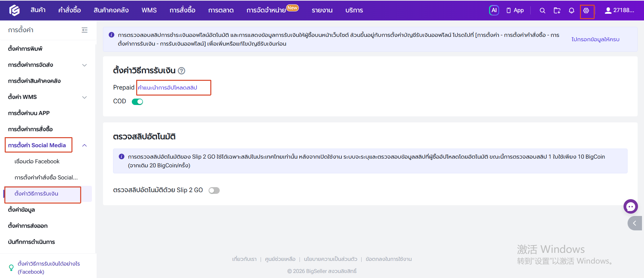The height and width of the screenshot is (278, 644).
Task: Select การตั้งค่าสินค้าคงคลัง in sidebar
Action: pyautogui.click(x=34, y=81)
